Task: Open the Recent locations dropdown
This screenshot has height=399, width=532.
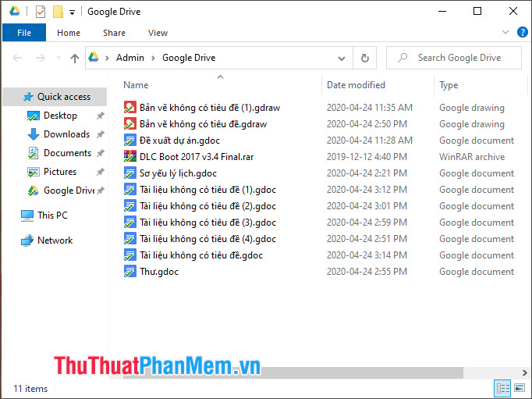Action: pos(59,58)
